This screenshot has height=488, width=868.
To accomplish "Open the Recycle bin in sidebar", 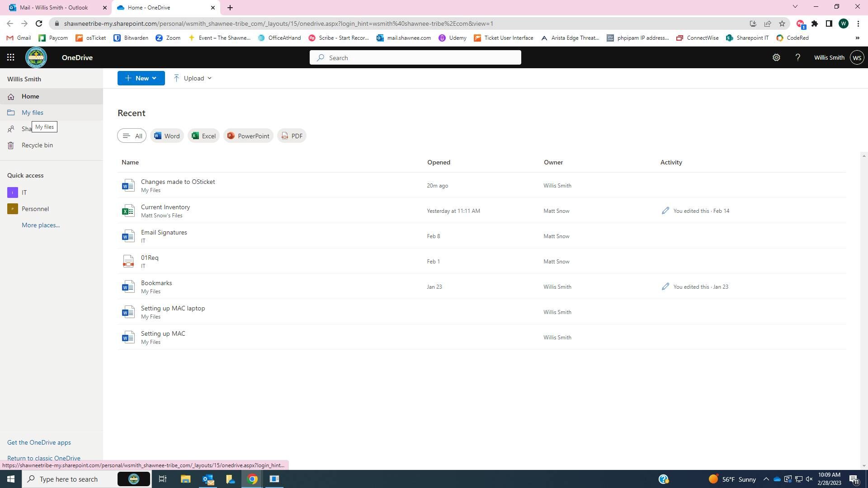I will [37, 145].
